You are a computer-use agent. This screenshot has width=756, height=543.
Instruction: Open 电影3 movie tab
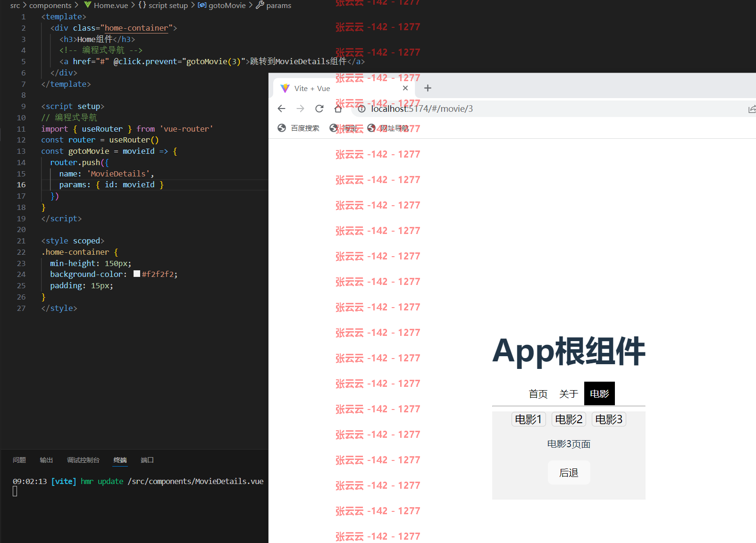coord(609,419)
